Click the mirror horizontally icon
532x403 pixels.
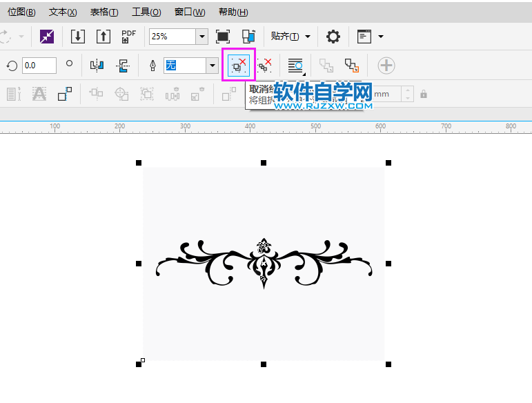pos(97,66)
